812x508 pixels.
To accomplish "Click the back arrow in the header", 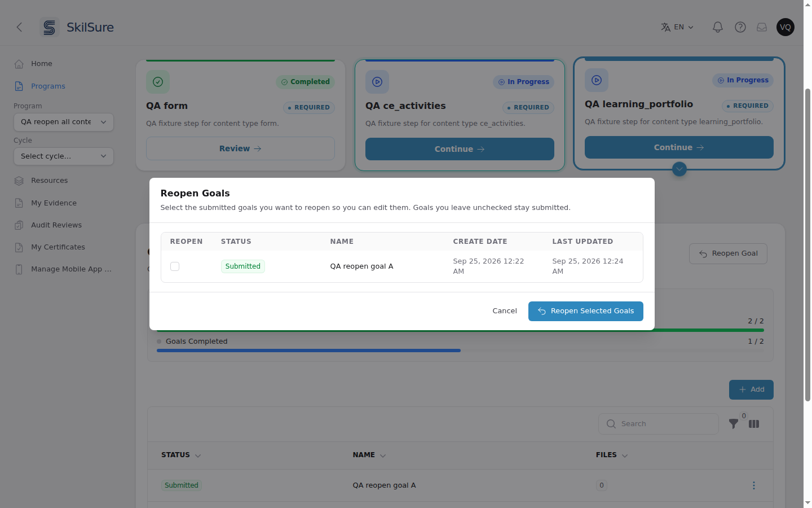I will [19, 27].
